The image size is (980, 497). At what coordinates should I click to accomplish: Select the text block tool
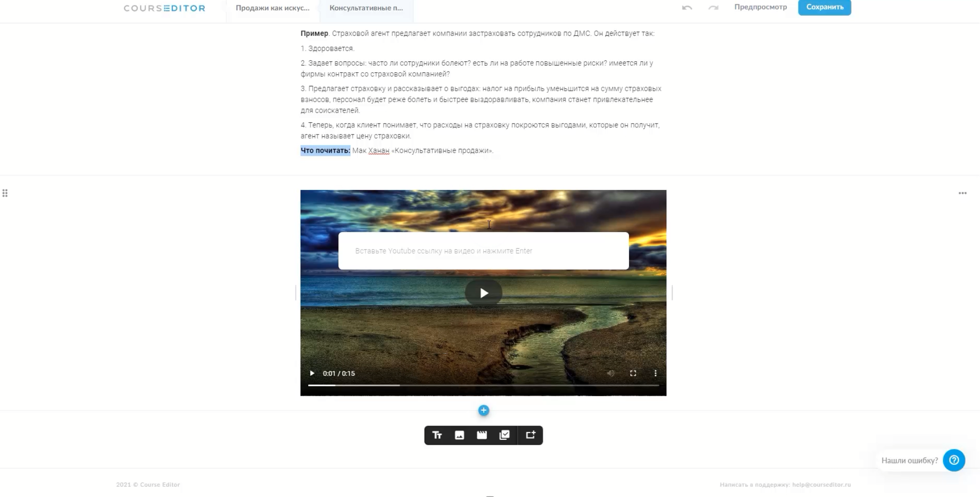pyautogui.click(x=437, y=435)
